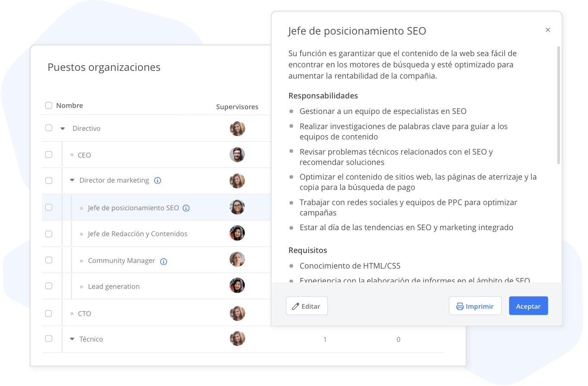Click the Lead generation supervisor avatar
This screenshot has width=588, height=386.
tap(237, 285)
